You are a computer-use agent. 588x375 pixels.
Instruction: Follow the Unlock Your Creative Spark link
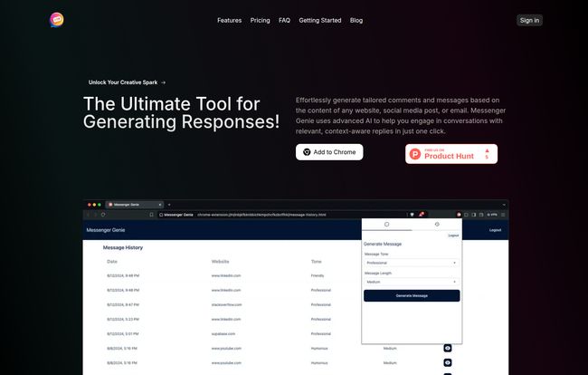pos(127,82)
